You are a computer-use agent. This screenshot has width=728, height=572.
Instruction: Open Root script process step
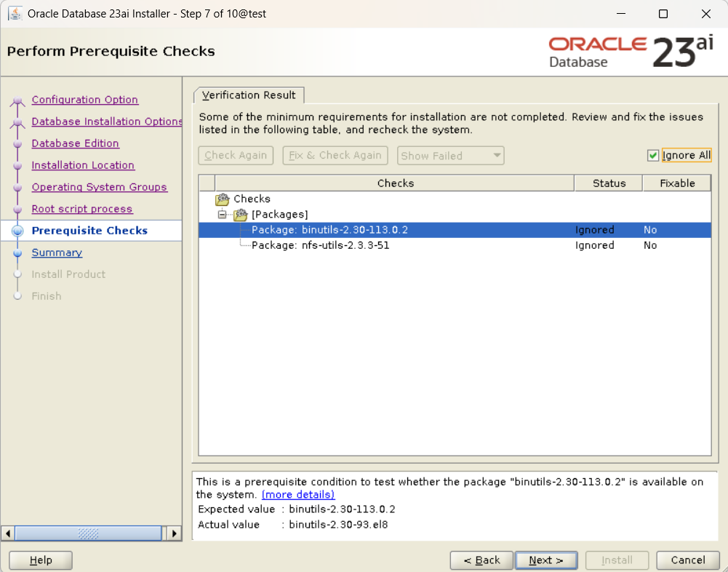click(82, 209)
